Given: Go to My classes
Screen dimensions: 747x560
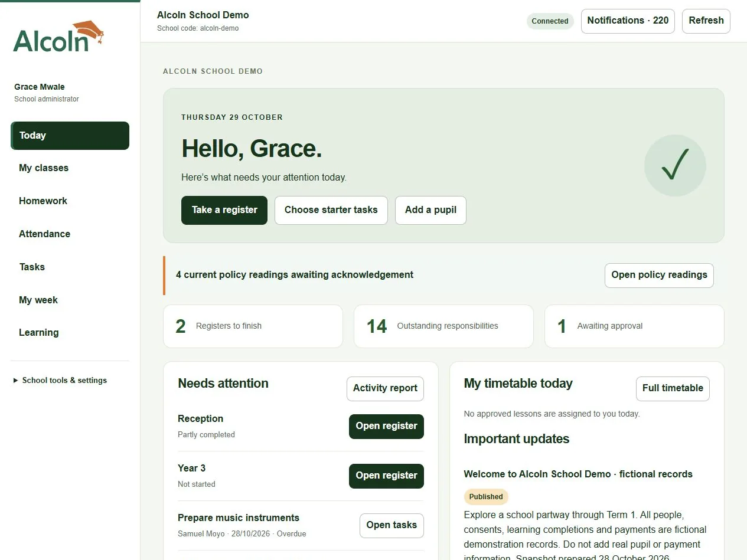Looking at the screenshot, I should click(70, 168).
